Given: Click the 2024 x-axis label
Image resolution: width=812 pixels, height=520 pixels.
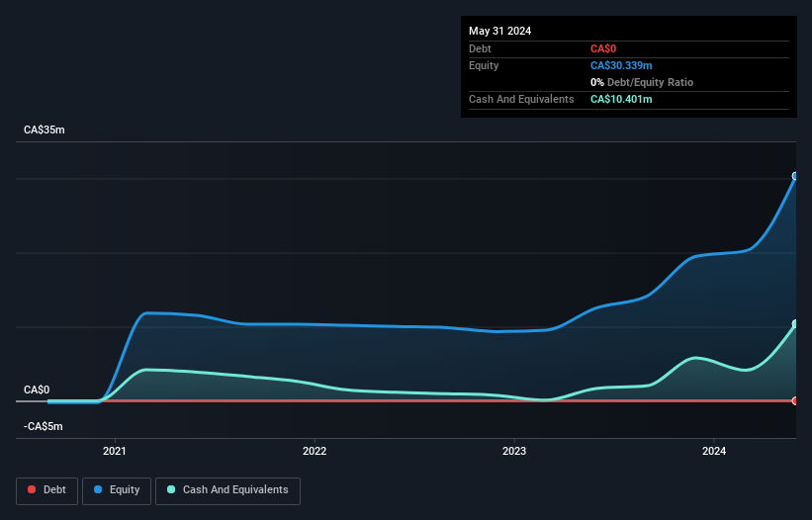Looking at the screenshot, I should point(714,451).
